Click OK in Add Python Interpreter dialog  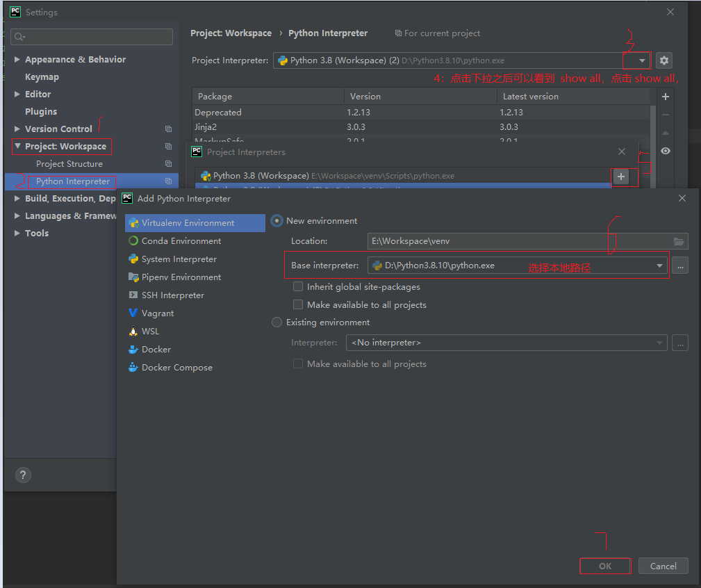click(x=605, y=566)
